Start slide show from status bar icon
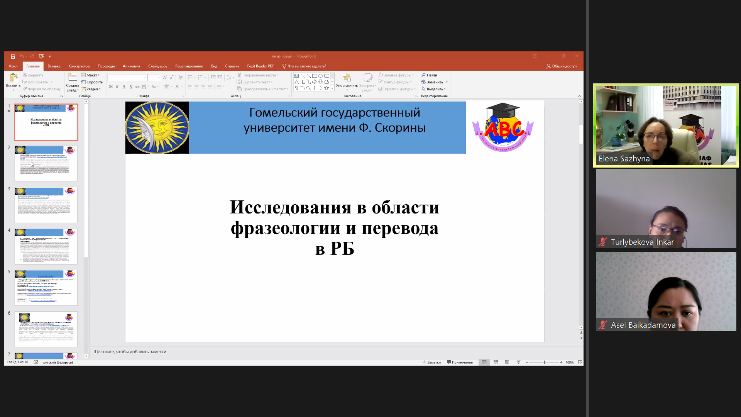Screen dimensions: 741x417 pyautogui.click(x=517, y=362)
